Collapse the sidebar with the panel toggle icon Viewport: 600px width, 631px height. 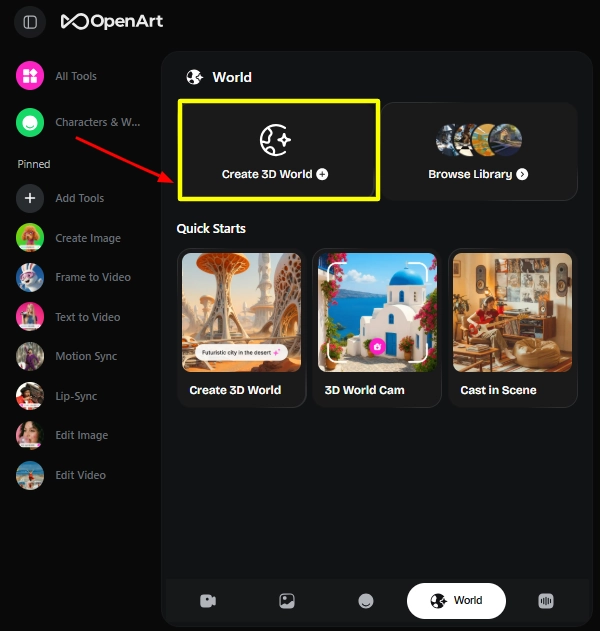point(30,22)
